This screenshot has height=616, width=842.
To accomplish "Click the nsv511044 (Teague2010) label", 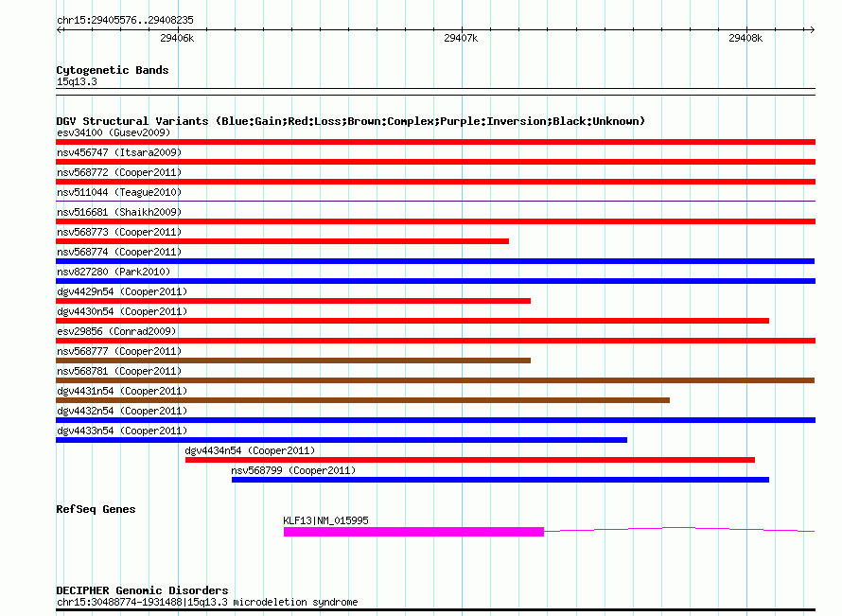I will 119,192.
